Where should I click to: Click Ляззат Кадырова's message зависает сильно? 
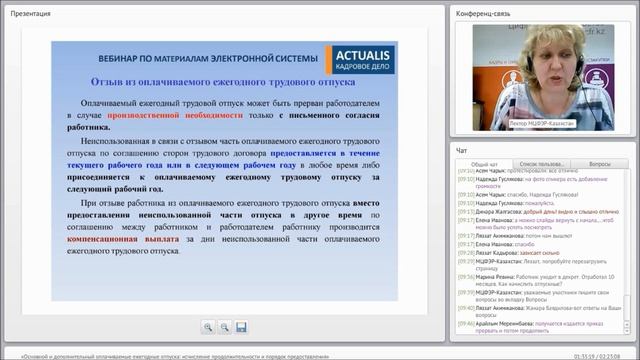coord(509,253)
